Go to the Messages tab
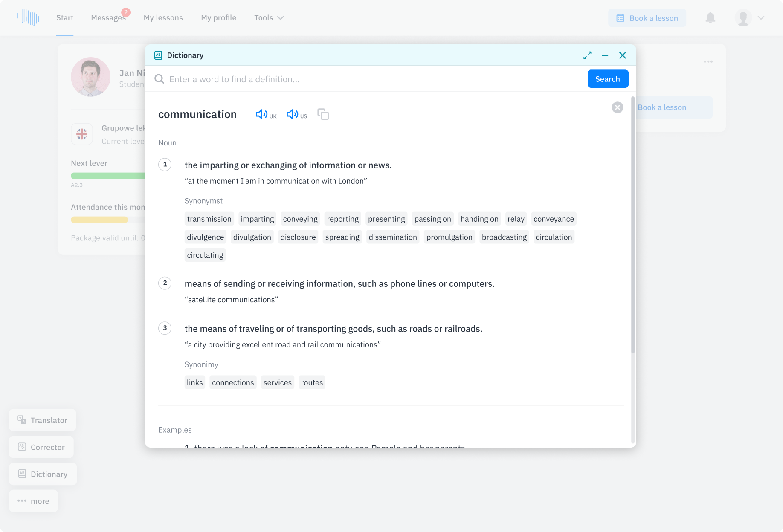 click(x=108, y=18)
